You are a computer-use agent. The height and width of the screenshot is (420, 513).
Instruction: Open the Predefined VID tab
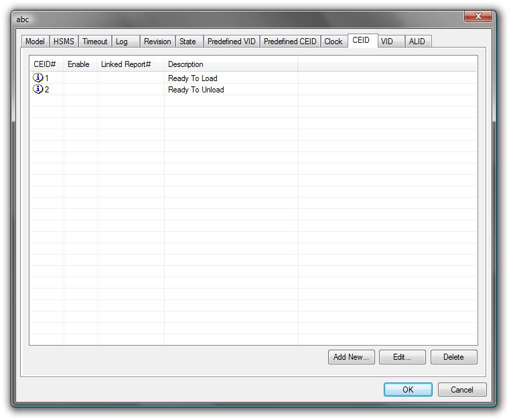[231, 42]
